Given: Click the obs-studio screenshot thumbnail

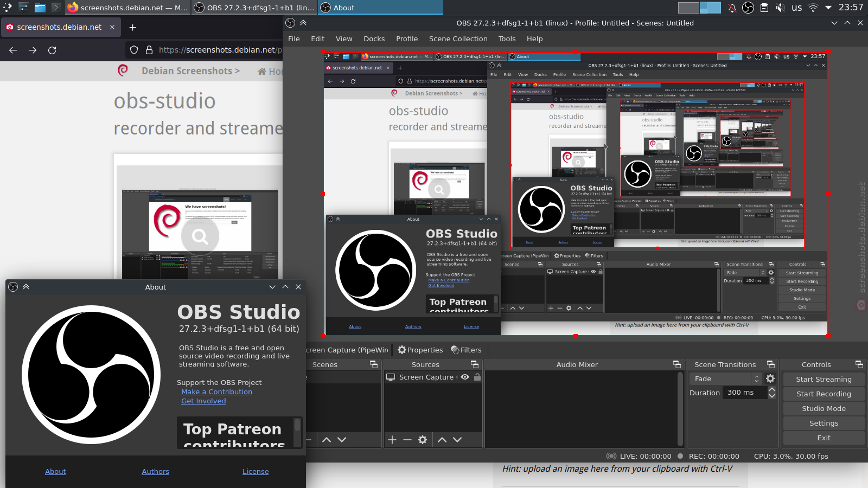Looking at the screenshot, I should coord(200,222).
